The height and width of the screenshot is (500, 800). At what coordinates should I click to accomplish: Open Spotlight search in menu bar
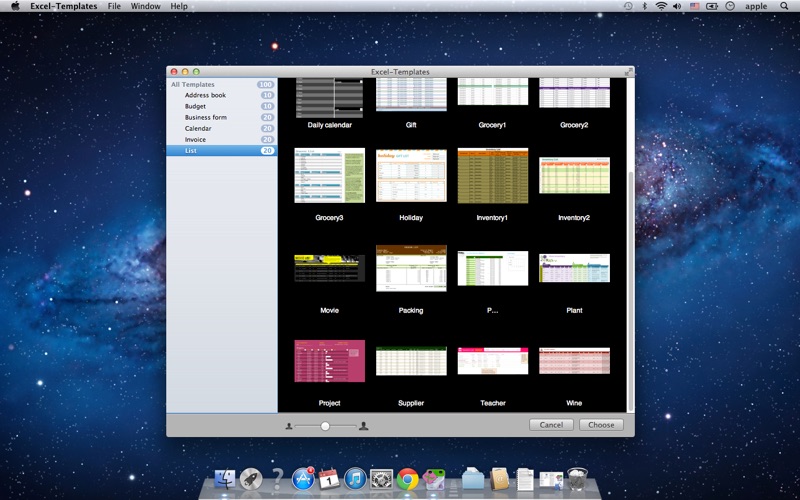tap(784, 6)
